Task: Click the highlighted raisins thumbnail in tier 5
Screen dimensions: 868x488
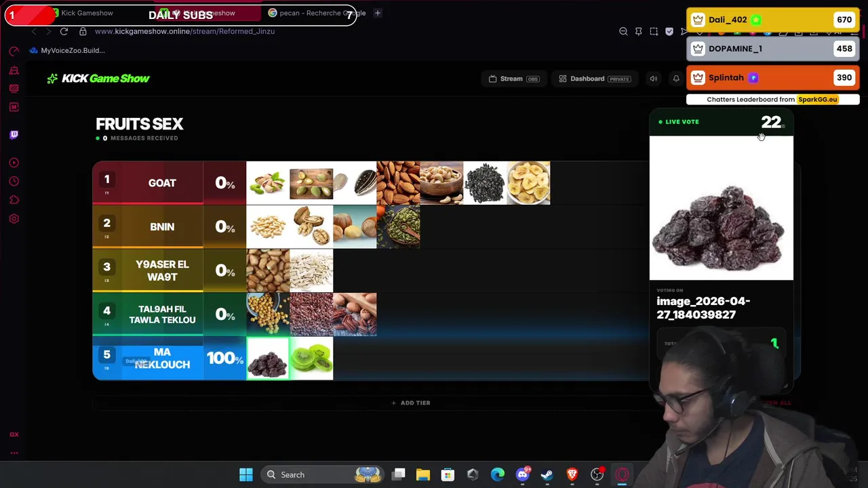Action: (x=268, y=358)
